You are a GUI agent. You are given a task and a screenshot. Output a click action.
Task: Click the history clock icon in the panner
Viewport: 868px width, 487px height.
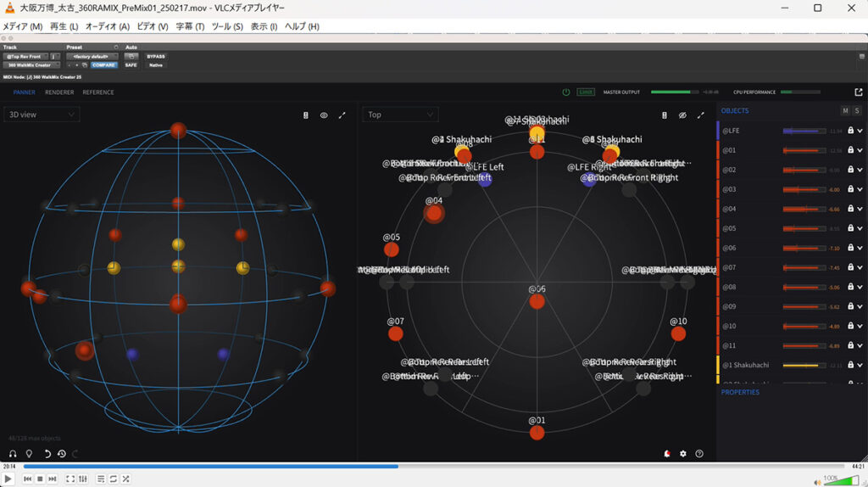62,454
